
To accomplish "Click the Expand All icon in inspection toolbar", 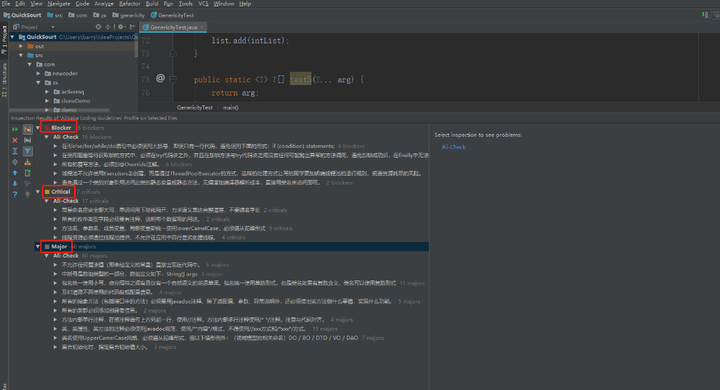I will pos(15,151).
